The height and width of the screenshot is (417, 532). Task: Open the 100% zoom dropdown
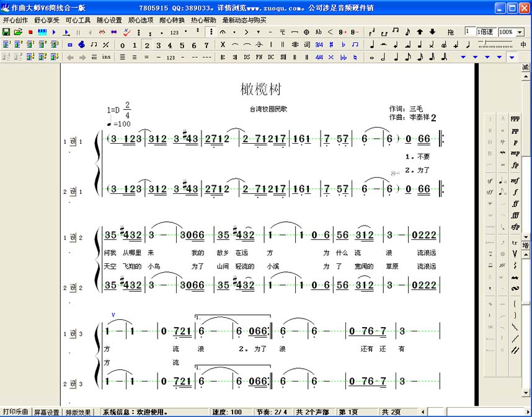520,33
